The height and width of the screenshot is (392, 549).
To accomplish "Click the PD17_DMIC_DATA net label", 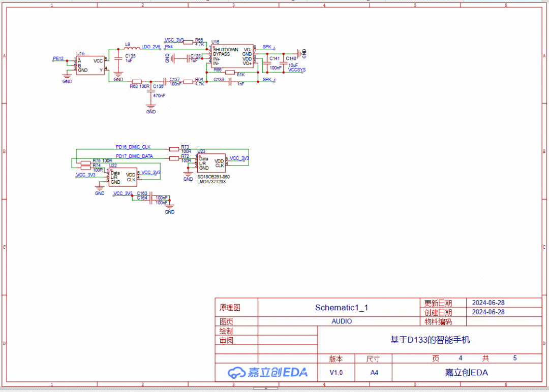I will pos(134,156).
